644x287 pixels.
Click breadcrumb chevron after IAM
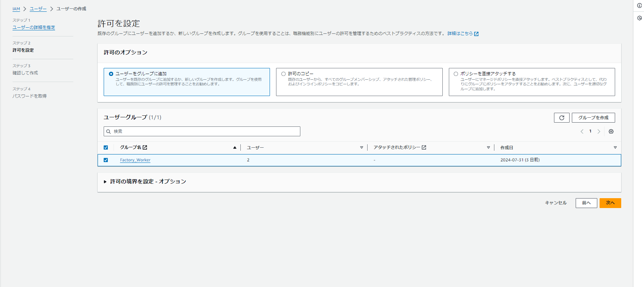click(25, 9)
